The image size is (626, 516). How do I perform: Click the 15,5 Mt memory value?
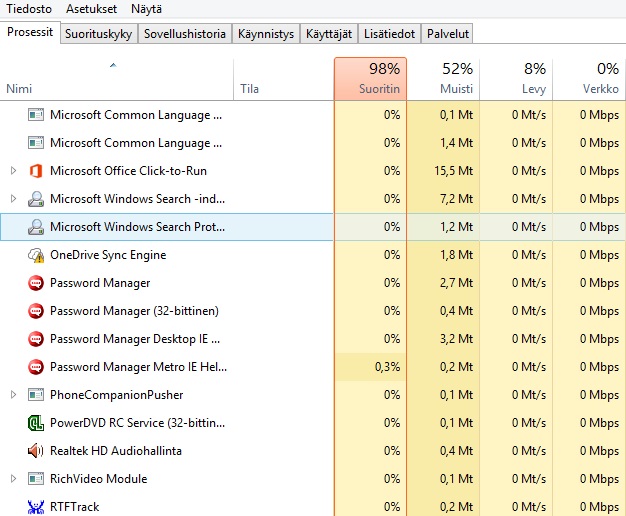(x=454, y=171)
